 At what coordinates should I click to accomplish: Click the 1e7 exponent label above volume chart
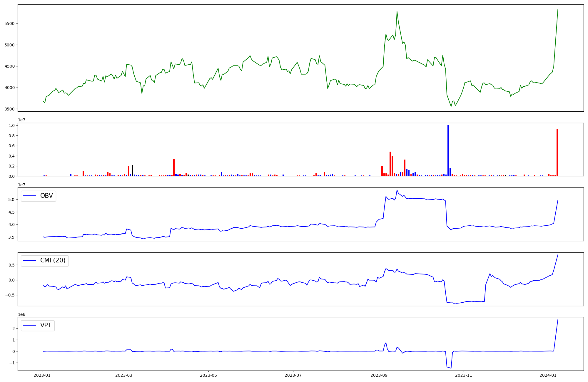click(21, 120)
